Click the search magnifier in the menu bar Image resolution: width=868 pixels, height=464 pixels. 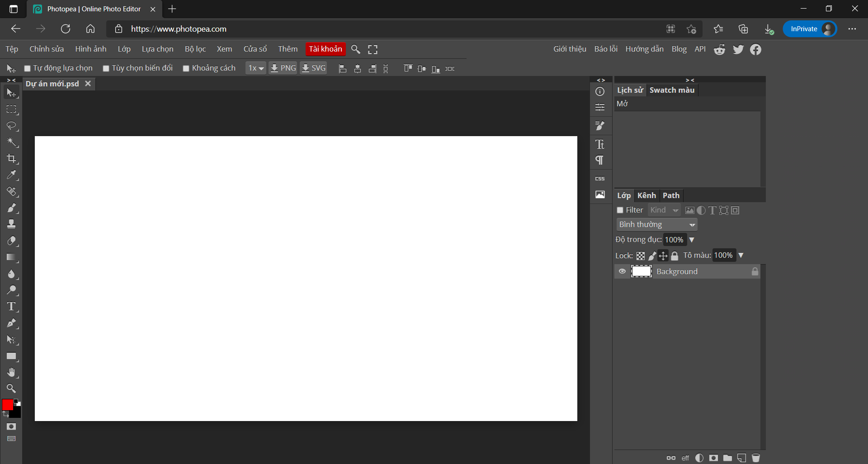coord(356,49)
